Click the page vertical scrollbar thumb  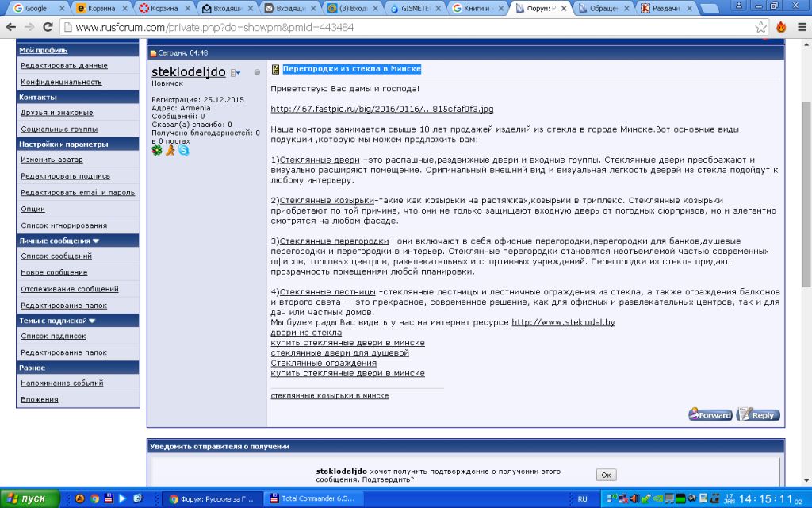pos(806,159)
